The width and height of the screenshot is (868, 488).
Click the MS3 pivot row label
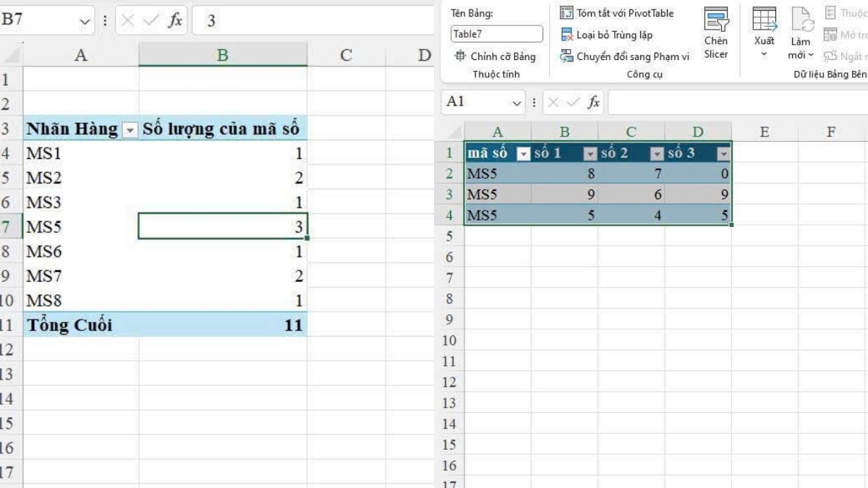tap(44, 202)
